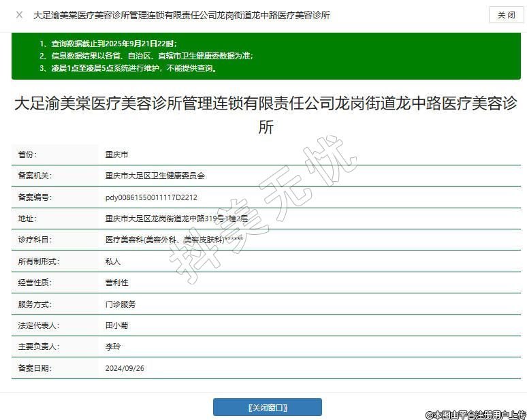Image resolution: width=527 pixels, height=420 pixels.
Task: Select the record number pdy00861550011117D2212
Action: coord(151,197)
